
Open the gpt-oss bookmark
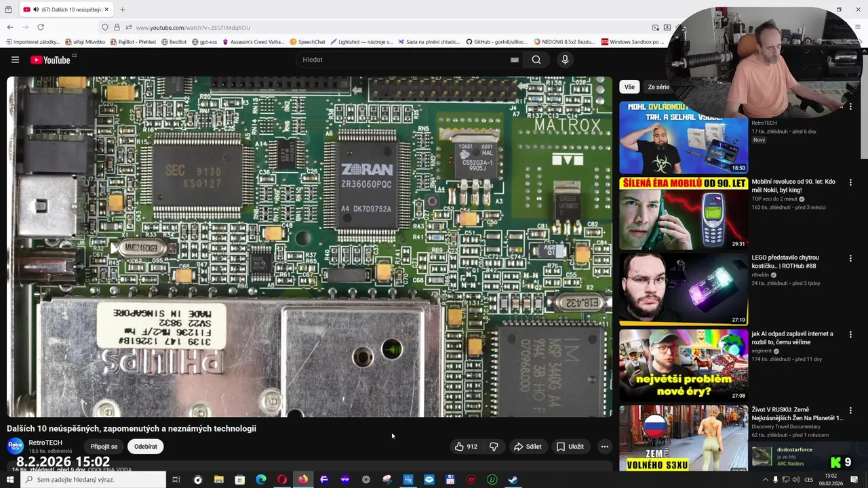tap(204, 42)
